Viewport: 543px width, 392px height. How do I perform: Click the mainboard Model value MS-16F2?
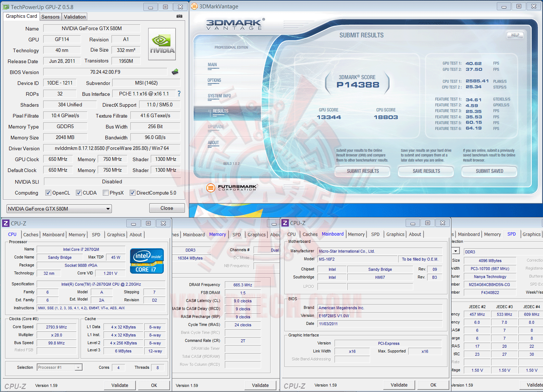[x=358, y=259]
